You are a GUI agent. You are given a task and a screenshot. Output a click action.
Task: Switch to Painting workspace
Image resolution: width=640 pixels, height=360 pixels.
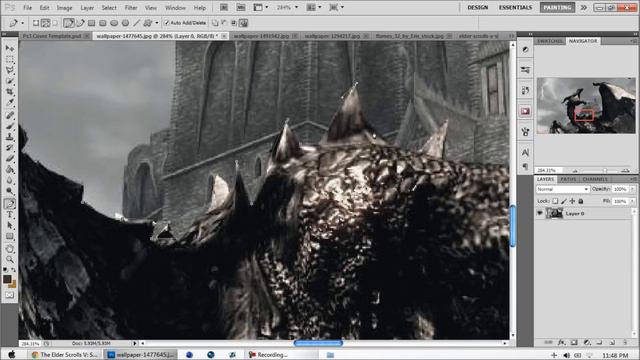(x=557, y=7)
